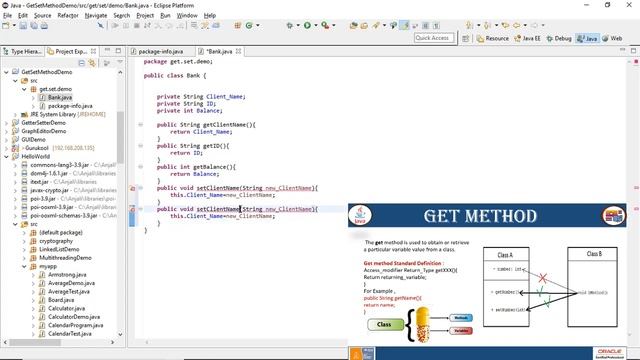This screenshot has width=640, height=360.
Task: Close the Bank.java editor tab
Action: (238, 51)
